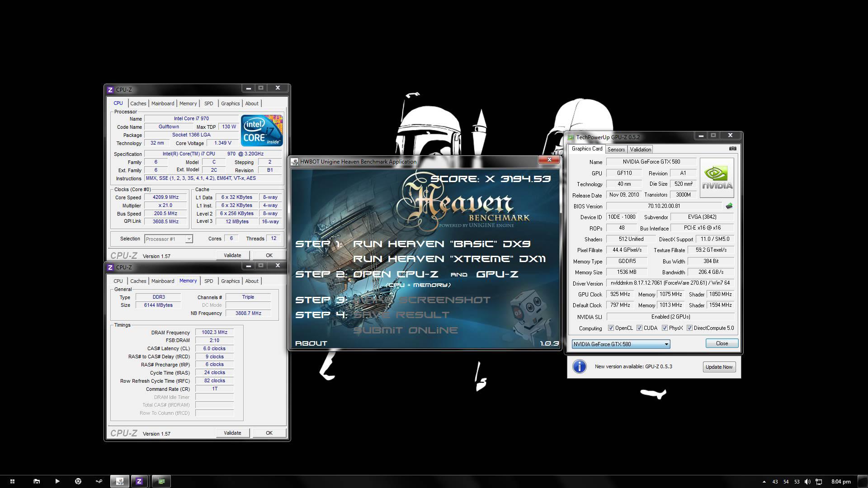Click the Close button in GPU-Z
Image resolution: width=868 pixels, height=488 pixels.
point(722,343)
